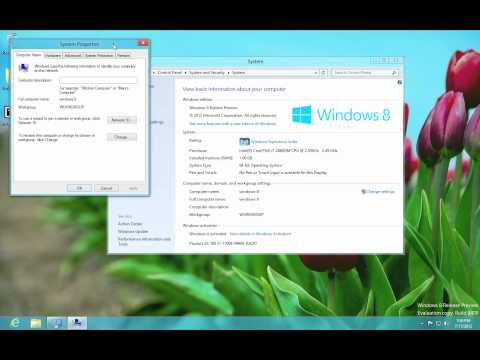Click the Windows Experience Index rating badge

[244, 141]
